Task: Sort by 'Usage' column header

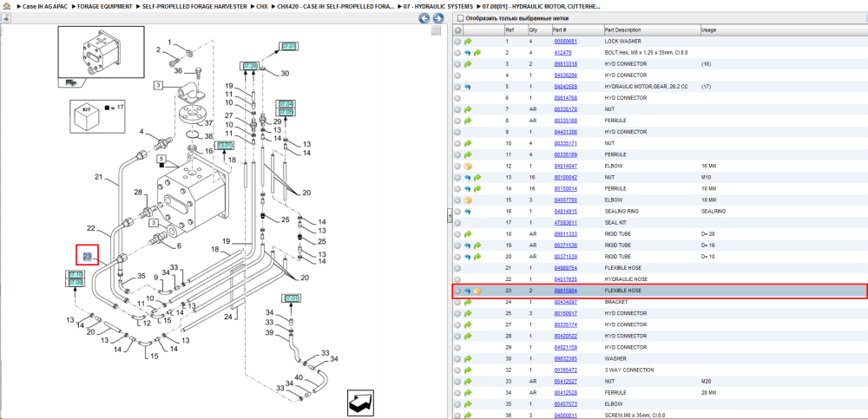Action: (x=783, y=29)
